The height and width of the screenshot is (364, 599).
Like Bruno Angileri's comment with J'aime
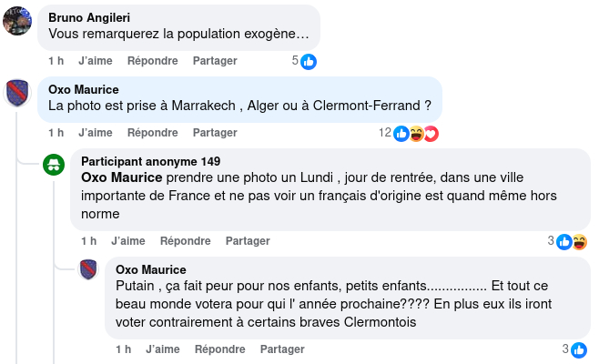tap(95, 61)
